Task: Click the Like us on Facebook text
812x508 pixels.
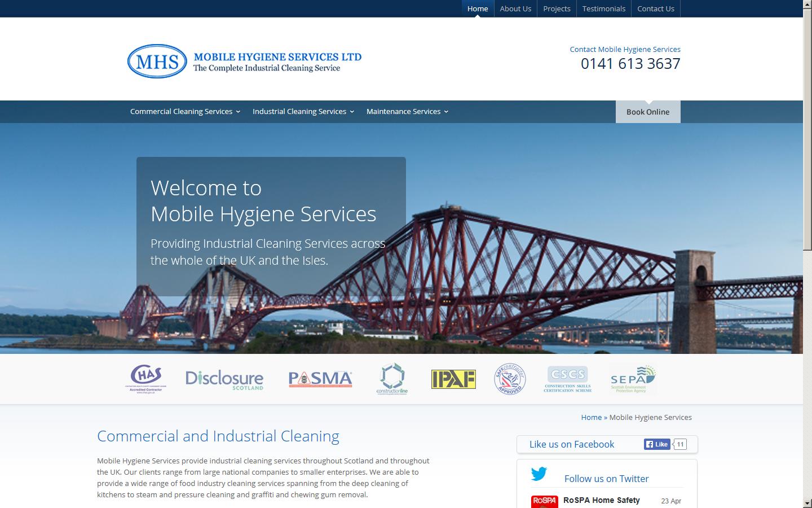Action: click(x=571, y=444)
